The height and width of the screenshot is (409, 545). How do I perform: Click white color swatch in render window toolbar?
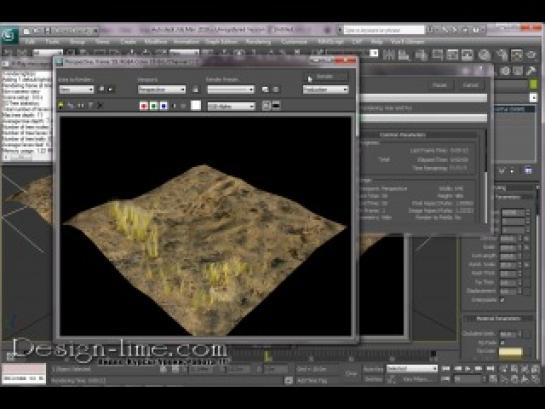(196, 105)
